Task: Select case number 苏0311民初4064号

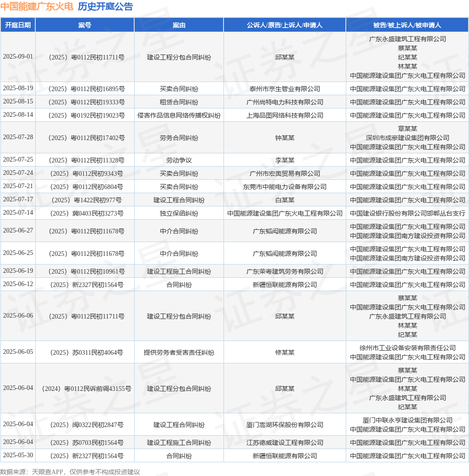Action: (x=87, y=353)
